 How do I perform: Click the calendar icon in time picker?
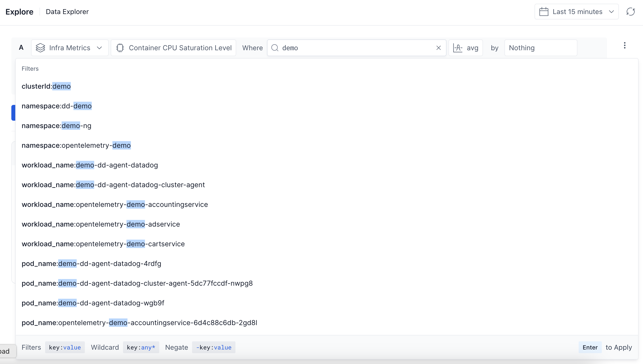(x=543, y=12)
